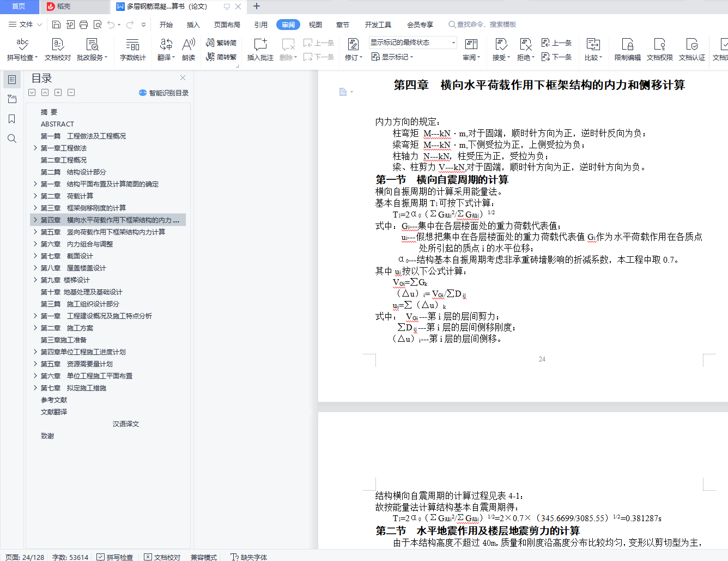The width and height of the screenshot is (728, 561).
Task: Expand 第五章 竖向荷载作用下框架结构内力计算 node
Action: (35, 232)
